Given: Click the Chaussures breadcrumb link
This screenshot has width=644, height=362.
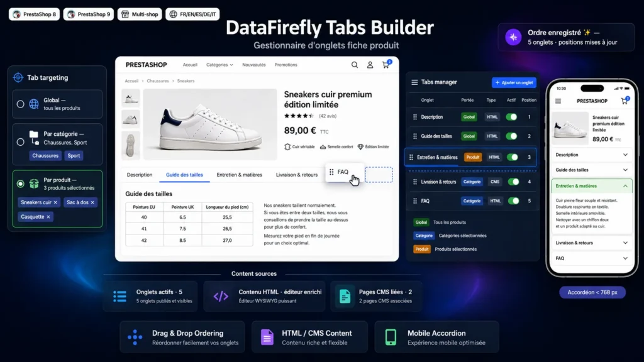Looking at the screenshot, I should click(158, 81).
